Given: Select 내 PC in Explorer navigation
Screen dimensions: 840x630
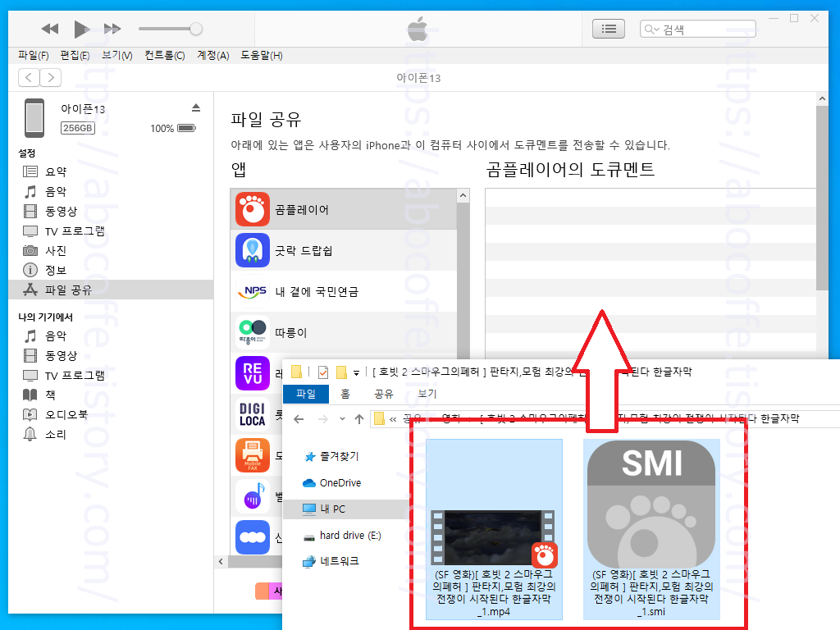Looking at the screenshot, I should coord(345,509).
